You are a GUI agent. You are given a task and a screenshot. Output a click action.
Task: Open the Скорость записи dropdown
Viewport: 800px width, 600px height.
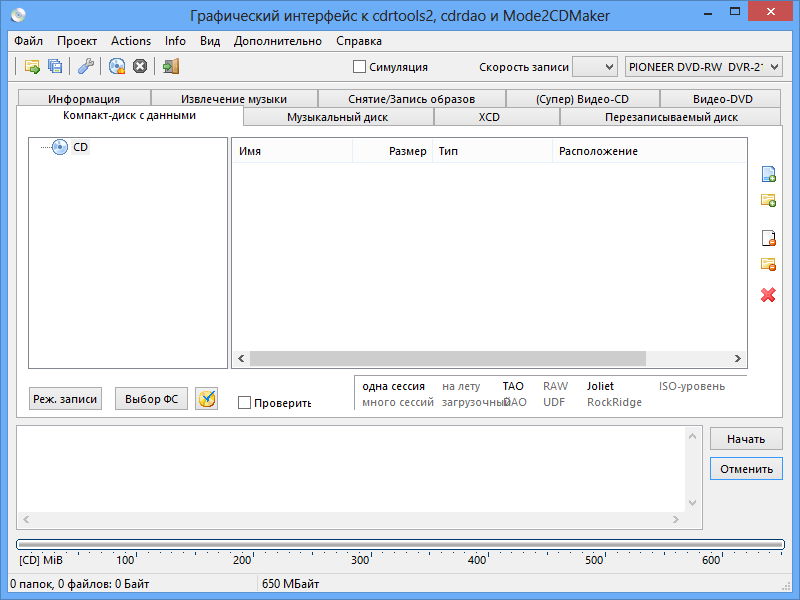(594, 66)
